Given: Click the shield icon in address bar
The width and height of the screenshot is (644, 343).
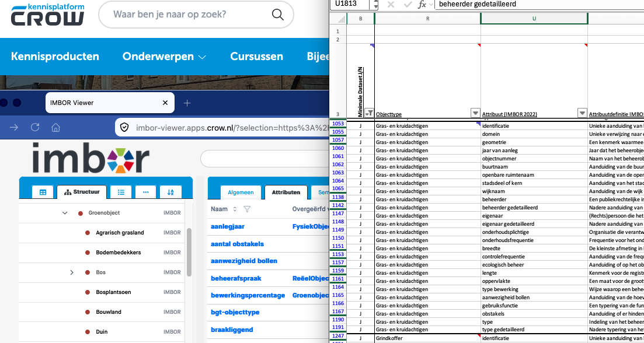Looking at the screenshot, I should coord(124,128).
